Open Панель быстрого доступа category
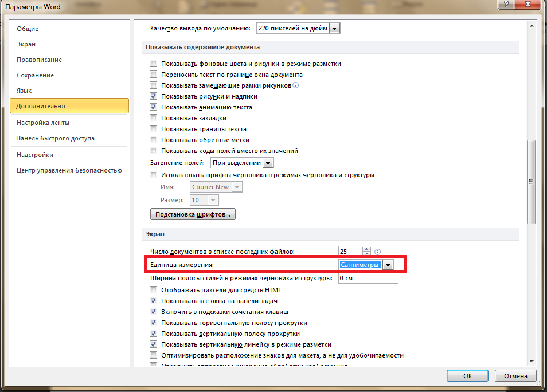This screenshot has height=392, width=547. click(55, 138)
